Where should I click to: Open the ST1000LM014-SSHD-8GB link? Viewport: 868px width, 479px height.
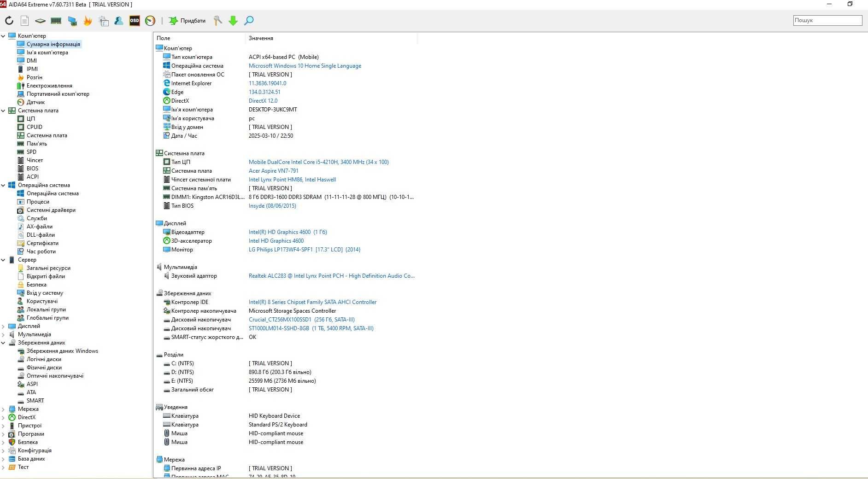(x=311, y=328)
